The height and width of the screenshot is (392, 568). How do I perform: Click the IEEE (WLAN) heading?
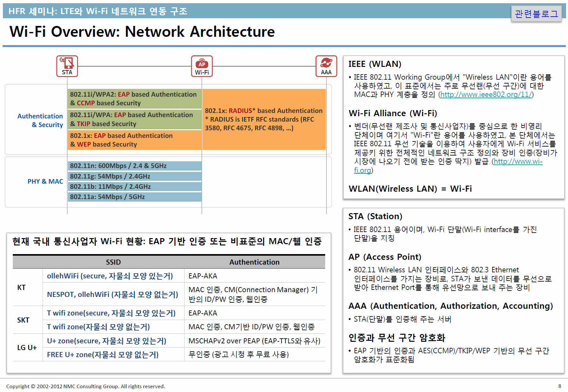click(x=375, y=64)
